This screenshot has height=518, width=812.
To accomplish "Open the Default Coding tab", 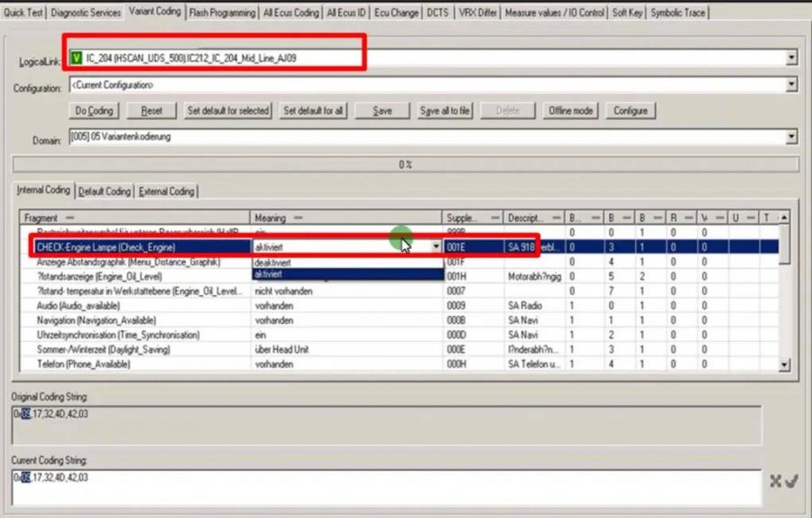I will pyautogui.click(x=105, y=191).
